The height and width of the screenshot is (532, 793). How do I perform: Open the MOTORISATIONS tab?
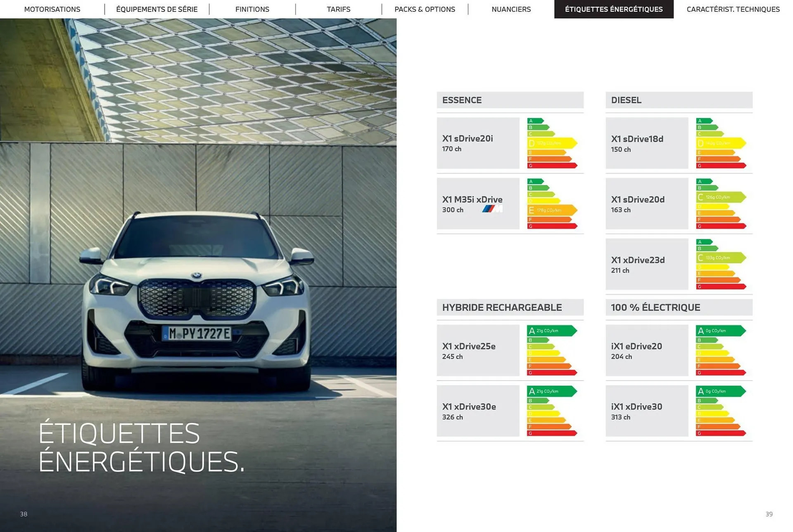click(52, 9)
